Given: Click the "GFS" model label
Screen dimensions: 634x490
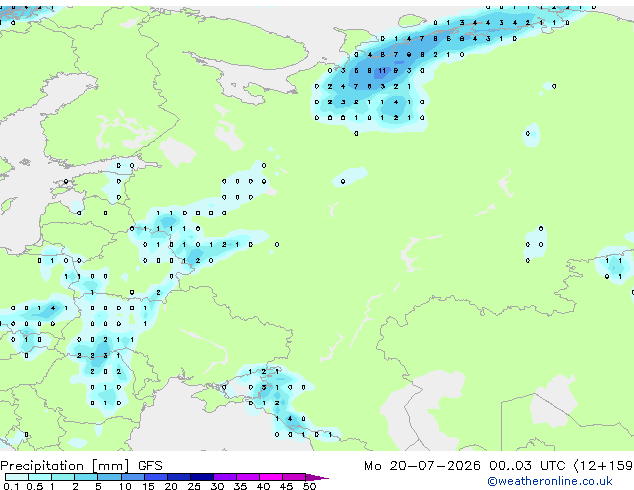Looking at the screenshot, I should point(150,466).
